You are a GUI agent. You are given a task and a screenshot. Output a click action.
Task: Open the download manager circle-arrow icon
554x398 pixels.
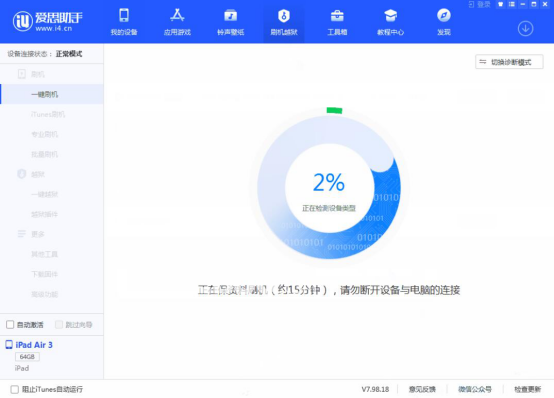point(525,29)
